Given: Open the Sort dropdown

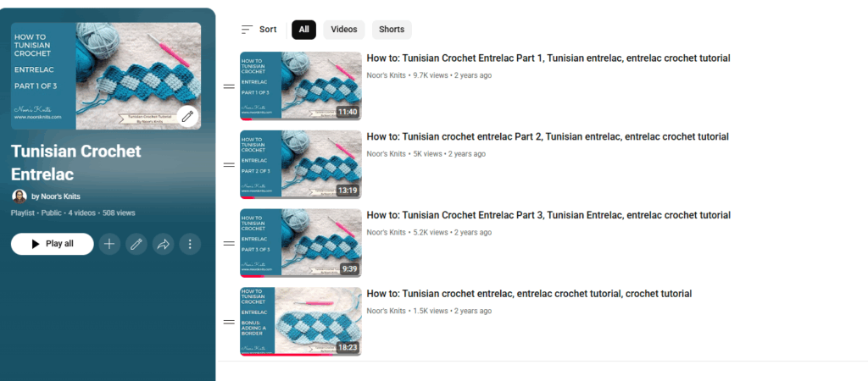Looking at the screenshot, I should coord(259,30).
